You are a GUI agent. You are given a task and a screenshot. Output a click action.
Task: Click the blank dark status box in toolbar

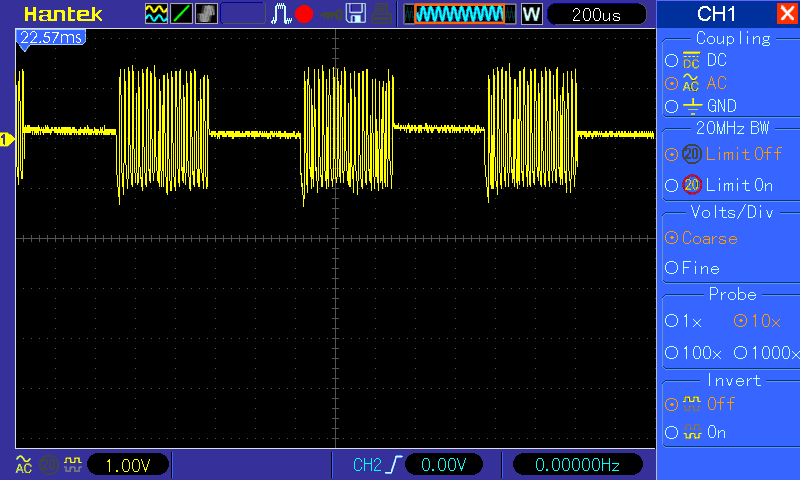click(x=243, y=14)
